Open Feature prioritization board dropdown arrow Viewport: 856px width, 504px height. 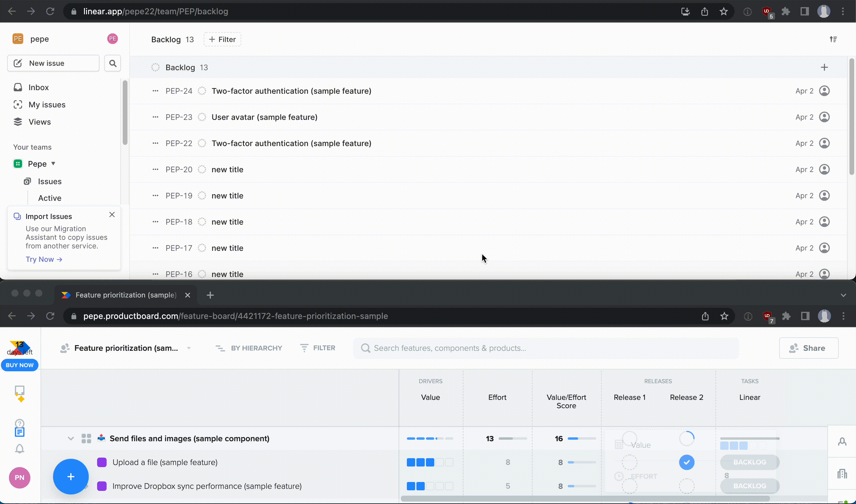pos(189,348)
